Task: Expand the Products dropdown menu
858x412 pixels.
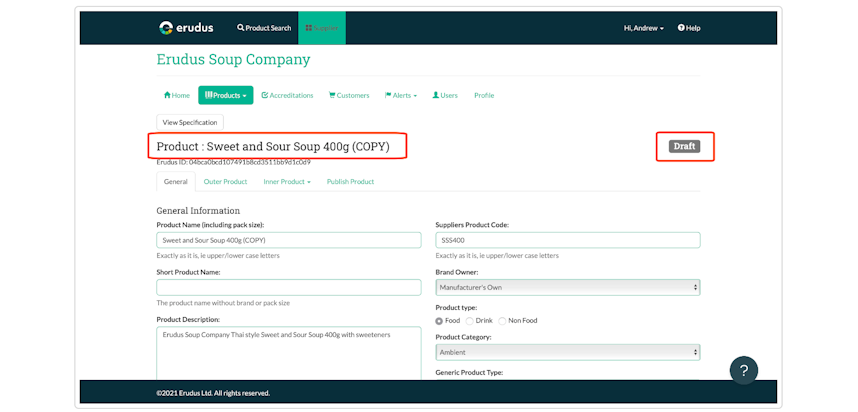Action: click(x=225, y=95)
